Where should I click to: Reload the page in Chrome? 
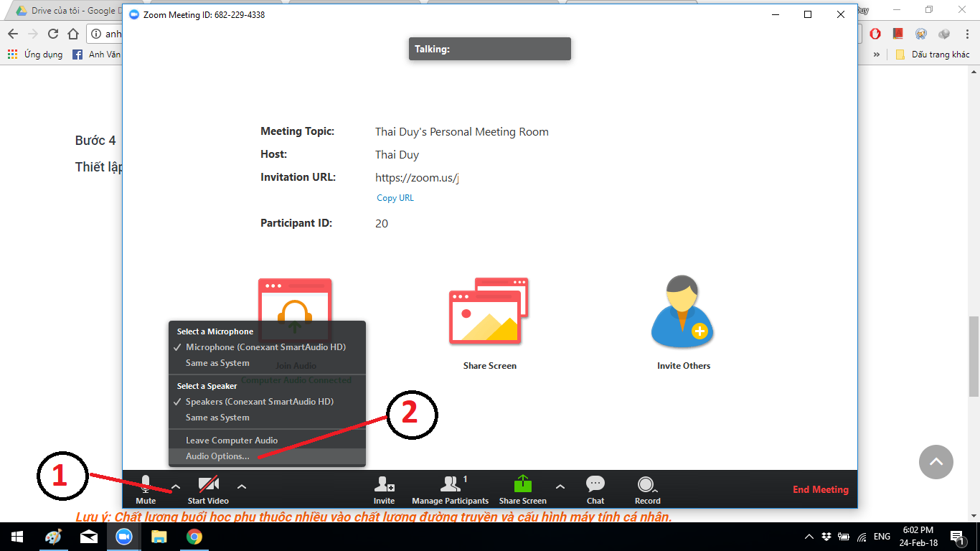pos(52,34)
